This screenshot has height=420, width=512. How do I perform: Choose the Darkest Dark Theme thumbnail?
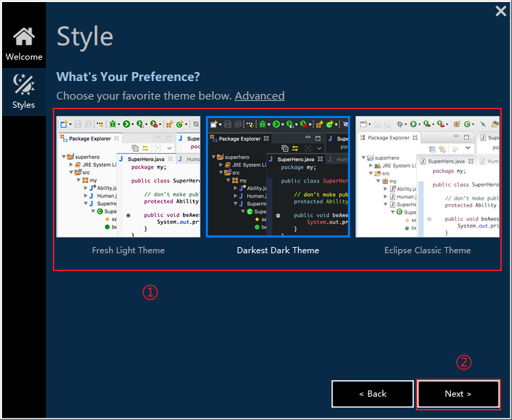click(x=278, y=176)
